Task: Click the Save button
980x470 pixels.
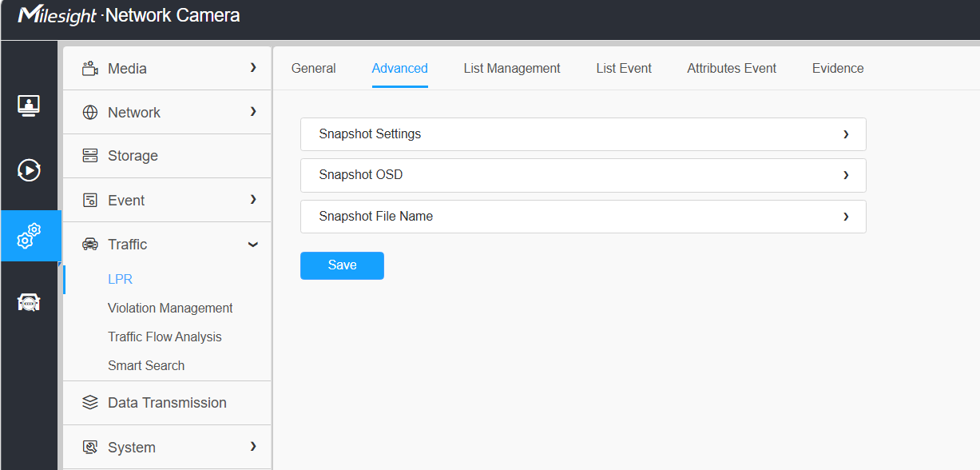Action: (x=342, y=265)
